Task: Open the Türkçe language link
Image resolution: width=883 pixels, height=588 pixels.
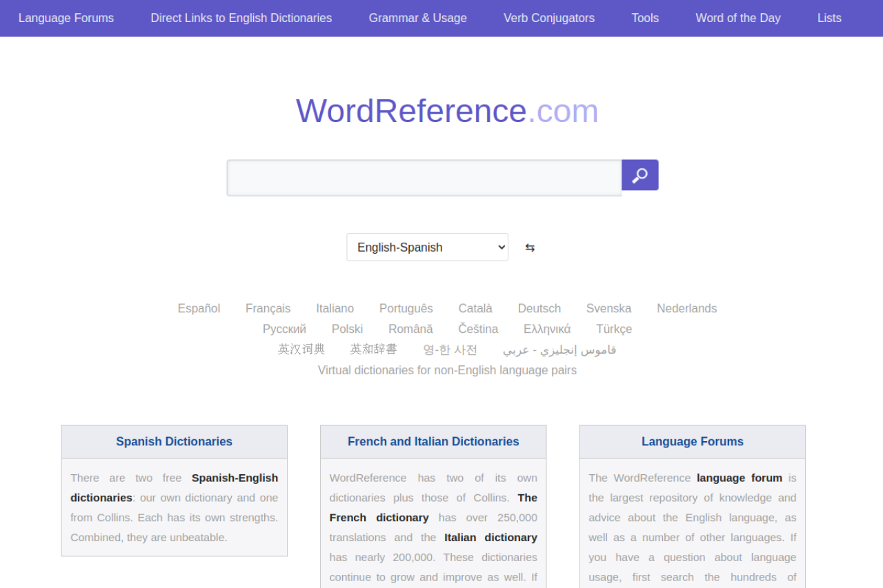Action: 614,329
